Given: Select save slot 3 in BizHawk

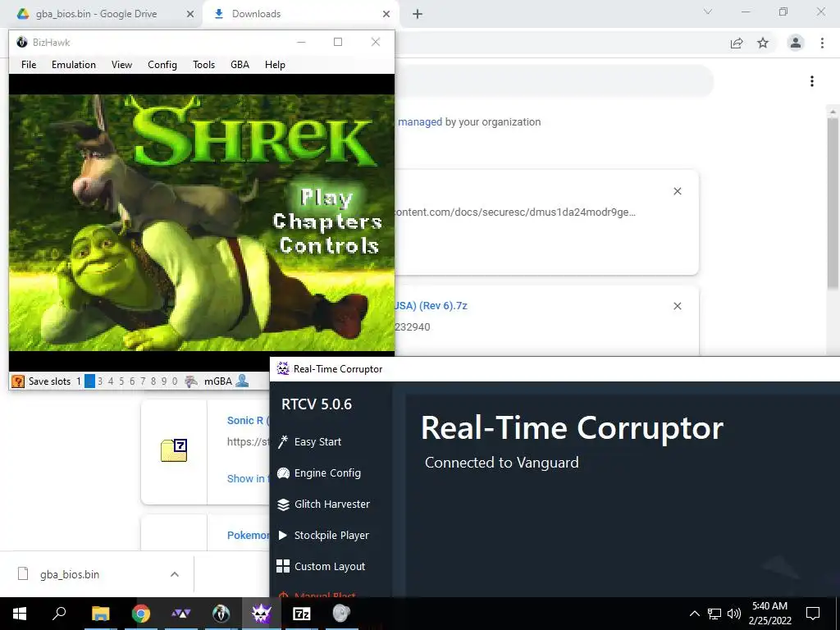Looking at the screenshot, I should 100,381.
